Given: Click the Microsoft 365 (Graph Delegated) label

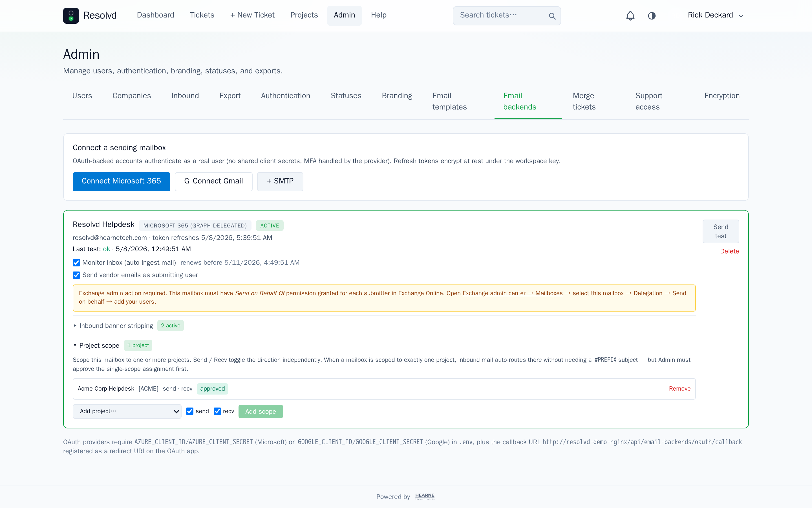Looking at the screenshot, I should tap(195, 225).
